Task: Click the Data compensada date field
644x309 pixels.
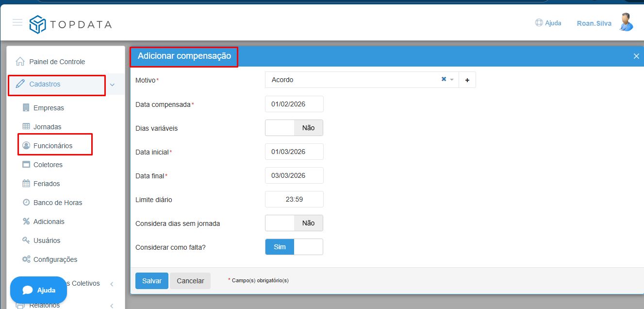Action: (294, 104)
